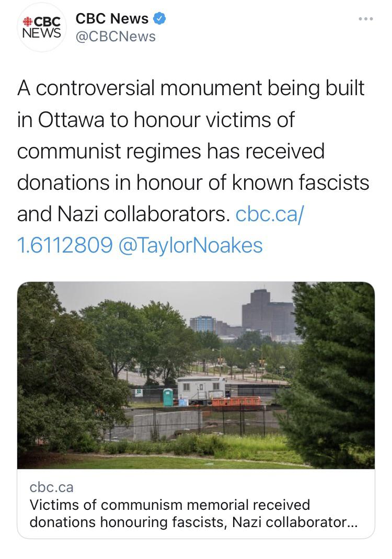
Task: Click the blue verified badge
Action: click(159, 19)
